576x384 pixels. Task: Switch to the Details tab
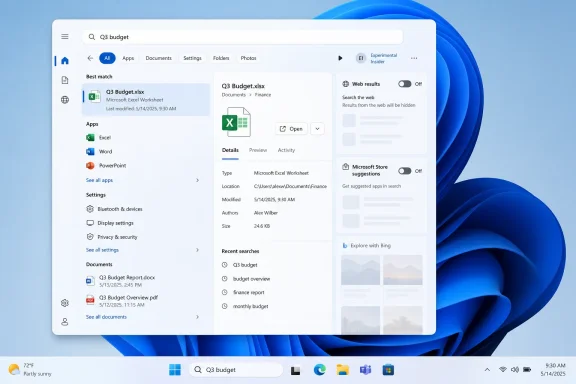click(x=230, y=150)
